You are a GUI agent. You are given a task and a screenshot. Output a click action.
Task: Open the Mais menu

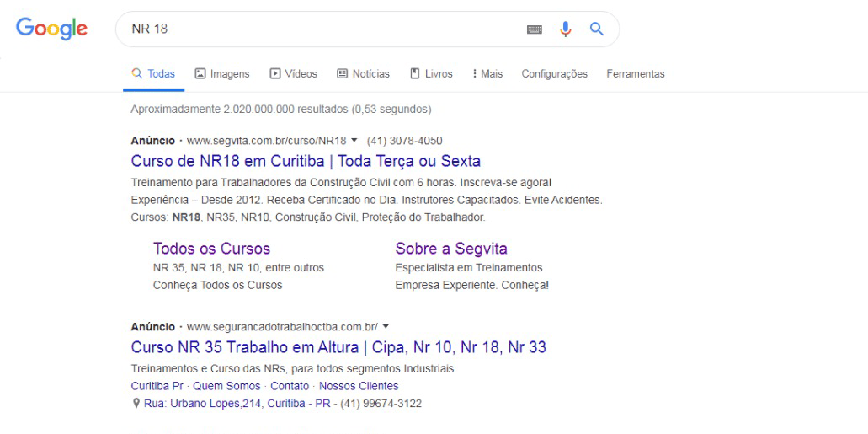(487, 74)
